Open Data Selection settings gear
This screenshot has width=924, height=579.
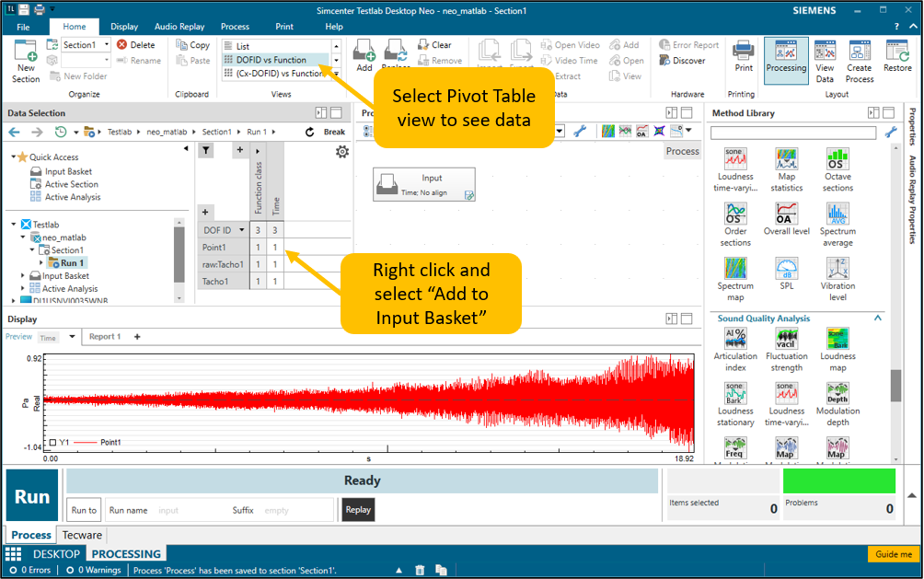click(341, 152)
